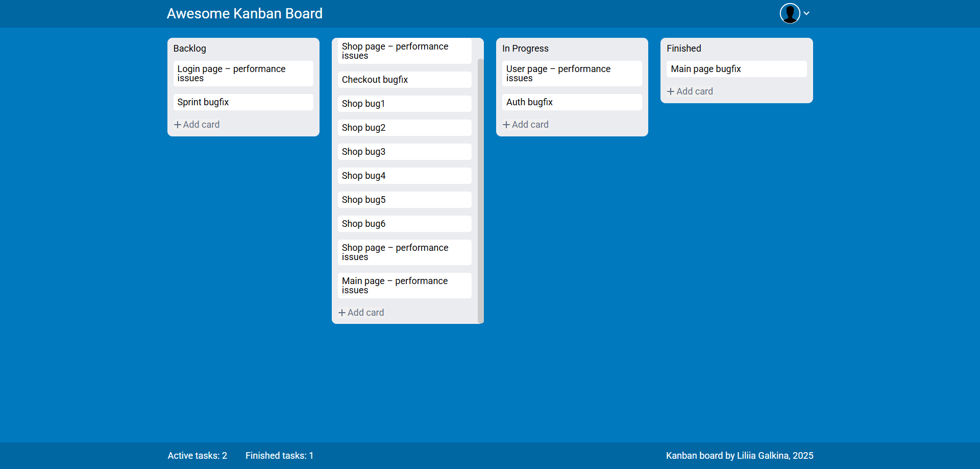Click plus icon in In Progress column
The width and height of the screenshot is (980, 469).
pyautogui.click(x=506, y=125)
